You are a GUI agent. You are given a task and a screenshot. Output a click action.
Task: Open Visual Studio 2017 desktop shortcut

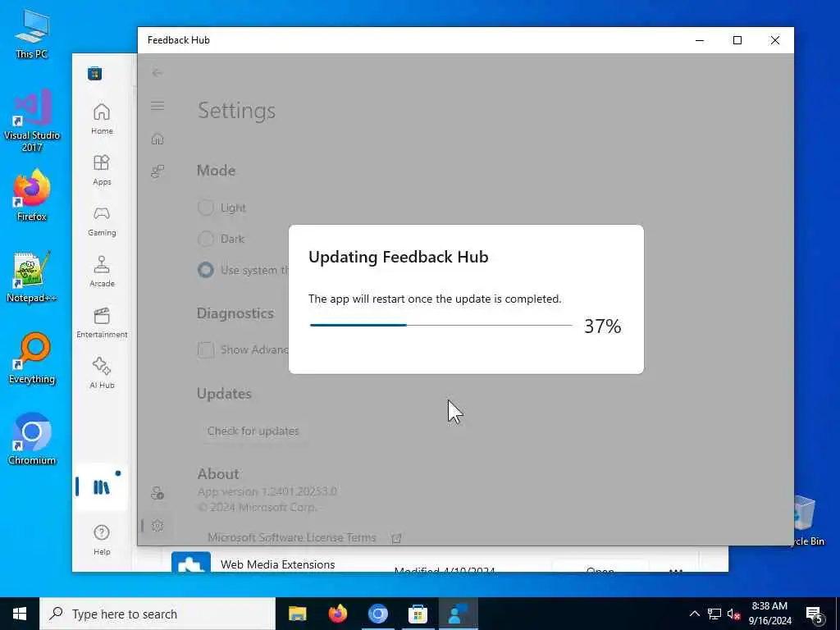coord(32,121)
